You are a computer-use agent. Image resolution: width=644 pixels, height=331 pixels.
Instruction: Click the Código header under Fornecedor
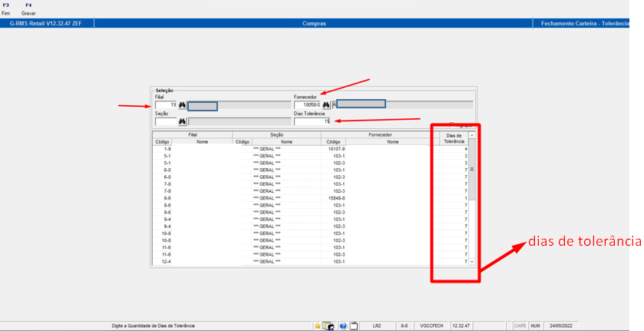(333, 142)
